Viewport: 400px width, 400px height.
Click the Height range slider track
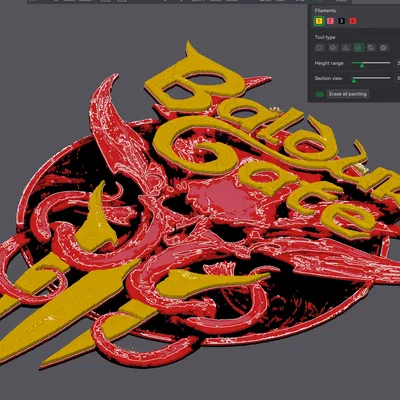[371, 63]
